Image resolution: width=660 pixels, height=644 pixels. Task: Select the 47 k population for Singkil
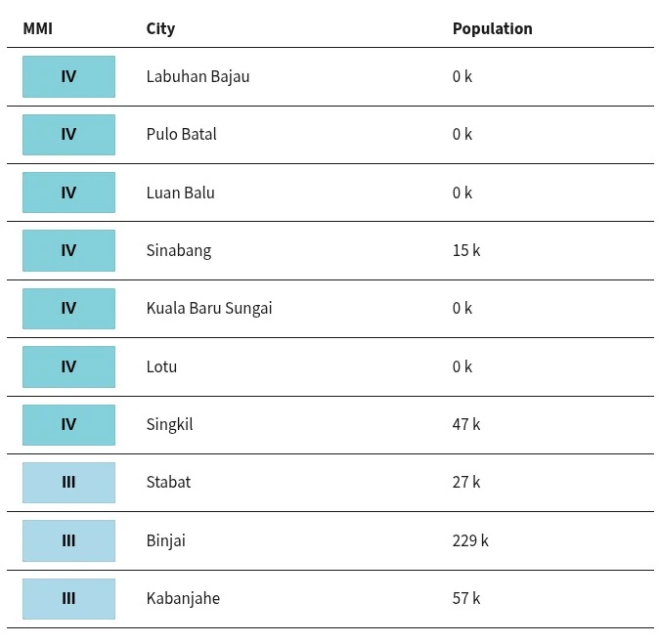[466, 424]
